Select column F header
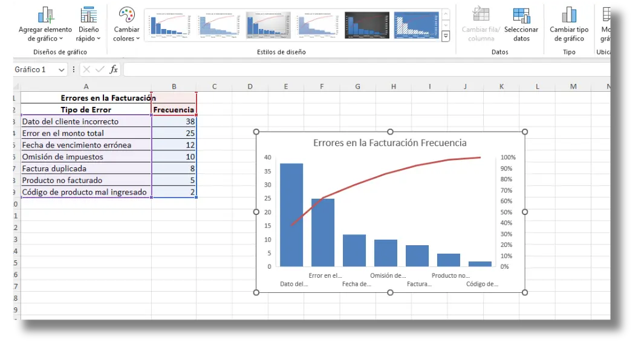Image resolution: width=644 pixels, height=343 pixels. [322, 86]
